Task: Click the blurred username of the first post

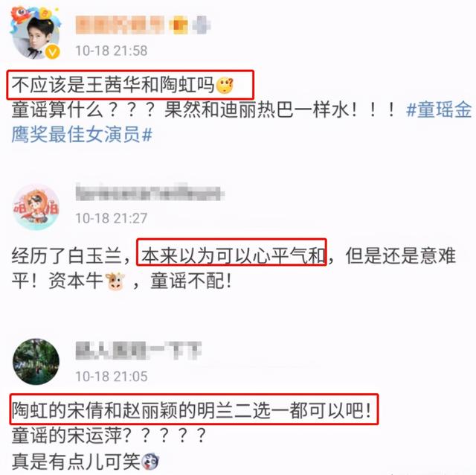Action: (x=120, y=25)
